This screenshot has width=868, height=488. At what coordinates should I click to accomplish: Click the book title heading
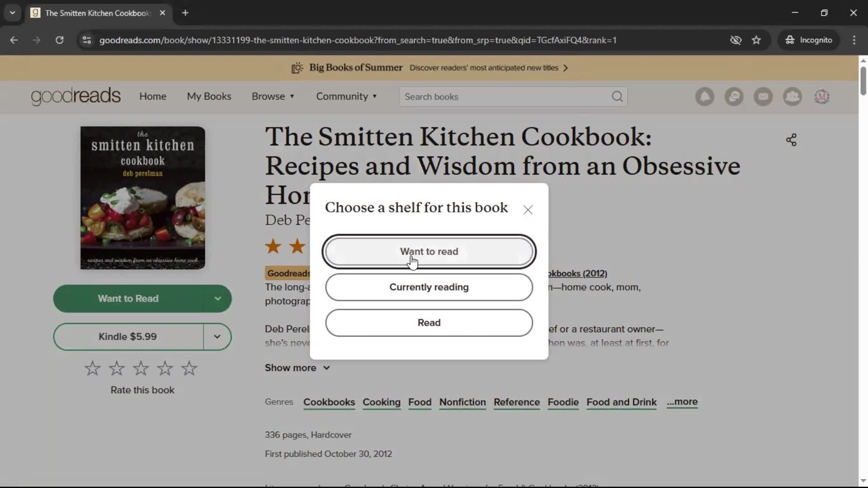coord(502,165)
